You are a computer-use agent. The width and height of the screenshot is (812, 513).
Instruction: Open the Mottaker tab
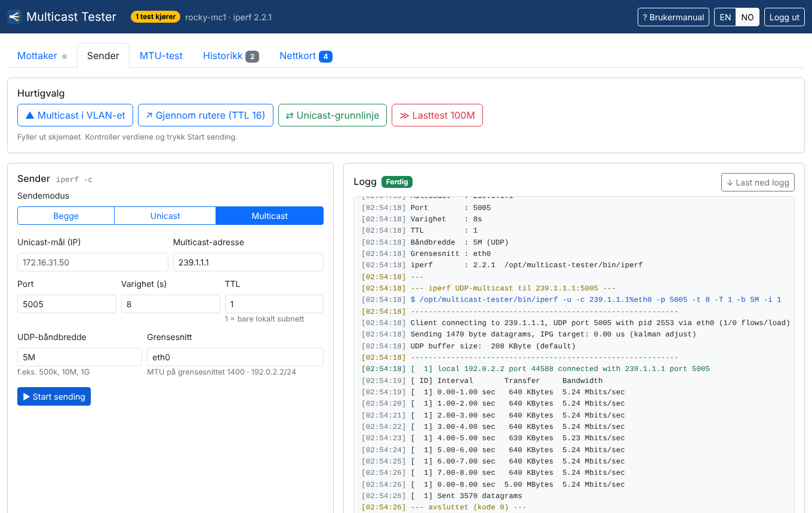42,55
